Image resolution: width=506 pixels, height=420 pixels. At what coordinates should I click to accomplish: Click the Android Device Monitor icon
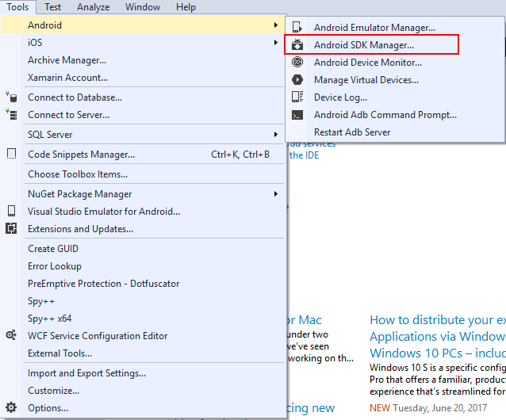pyautogui.click(x=297, y=62)
